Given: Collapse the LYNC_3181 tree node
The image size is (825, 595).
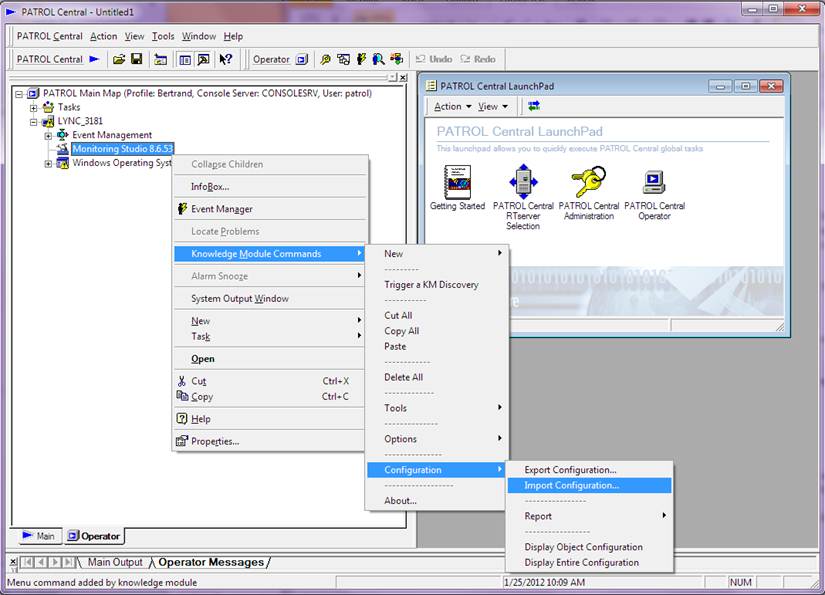Looking at the screenshot, I should tap(34, 121).
